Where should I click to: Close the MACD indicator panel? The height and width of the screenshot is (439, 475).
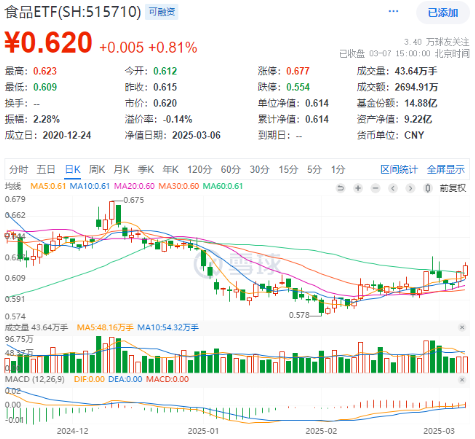(462, 380)
